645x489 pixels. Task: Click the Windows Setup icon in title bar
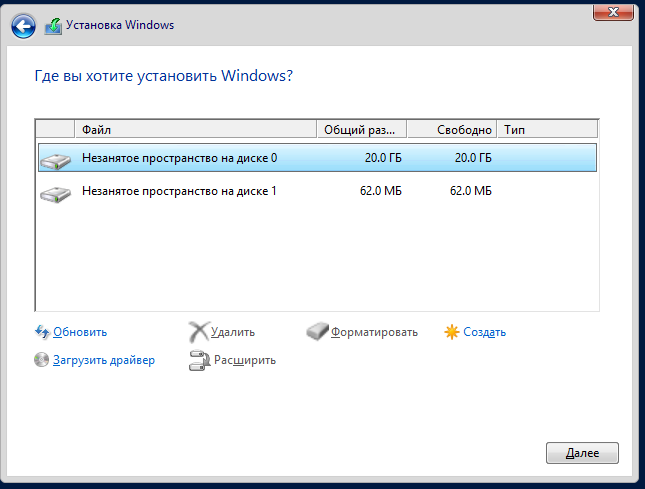[x=53, y=26]
